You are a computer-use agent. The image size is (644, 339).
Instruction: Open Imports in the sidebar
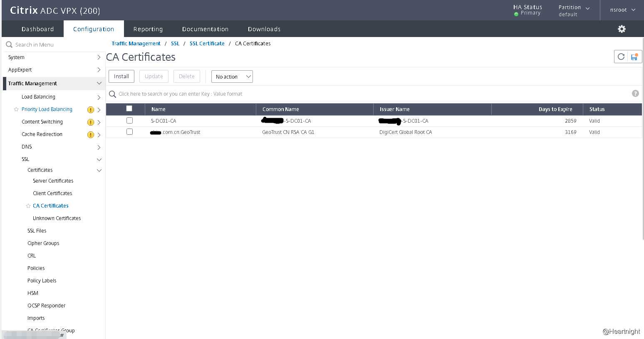tap(36, 318)
